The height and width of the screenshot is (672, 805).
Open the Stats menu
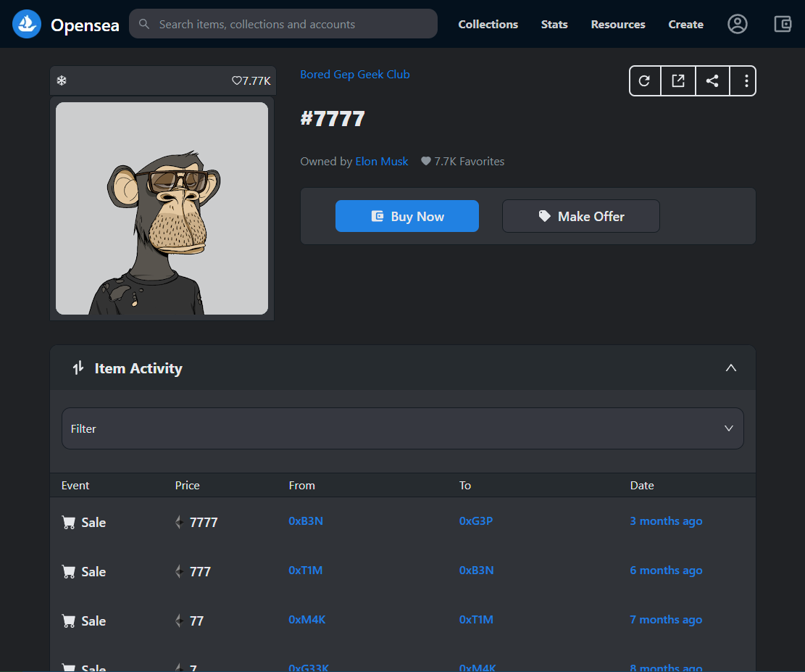tap(554, 24)
